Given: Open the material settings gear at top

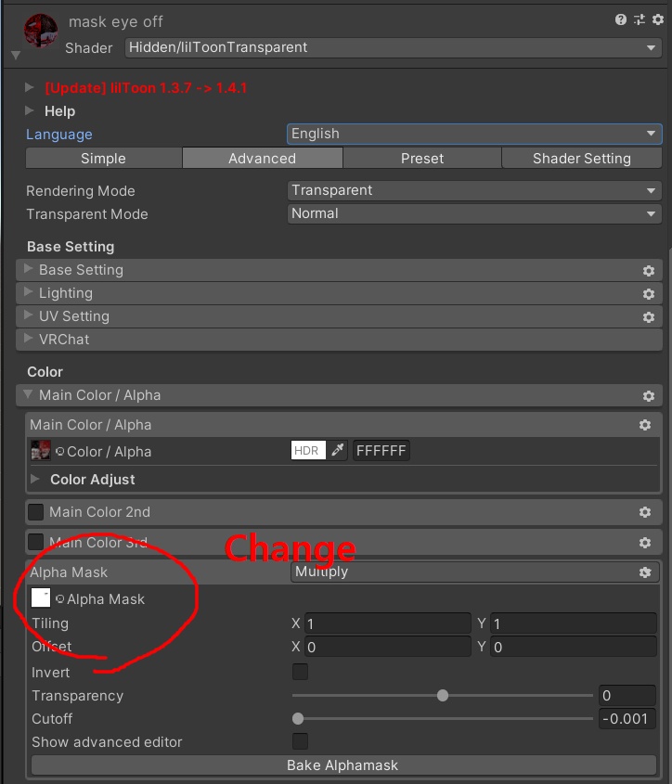Looking at the screenshot, I should click(658, 19).
